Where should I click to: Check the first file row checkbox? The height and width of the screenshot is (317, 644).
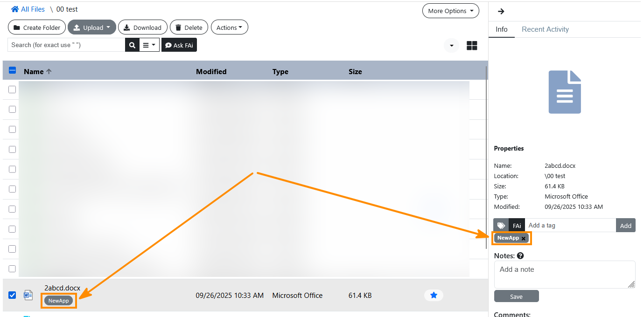tap(12, 90)
